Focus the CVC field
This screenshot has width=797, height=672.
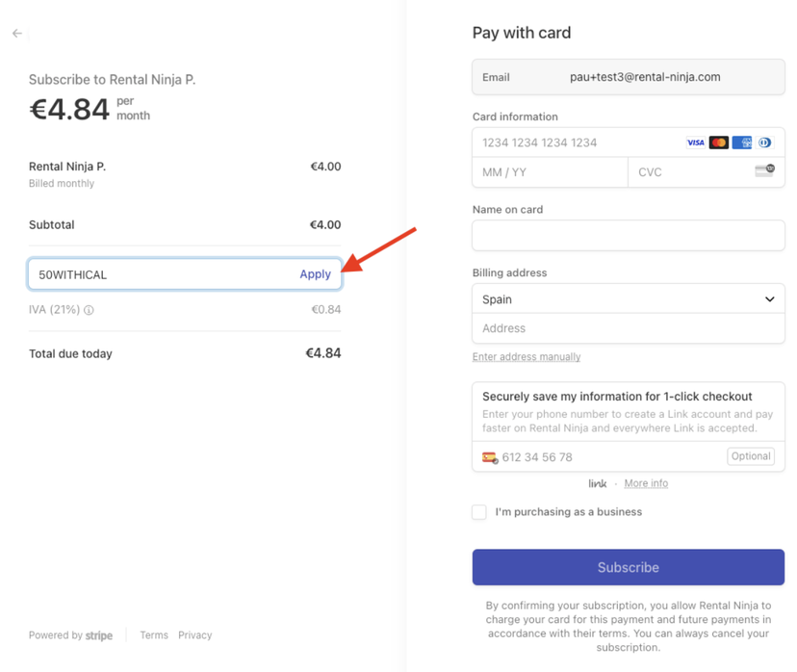707,172
